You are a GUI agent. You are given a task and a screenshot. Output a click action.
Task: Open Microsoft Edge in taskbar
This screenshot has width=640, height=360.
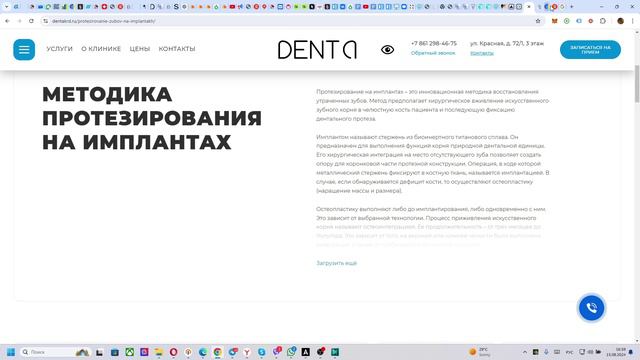tap(203, 352)
